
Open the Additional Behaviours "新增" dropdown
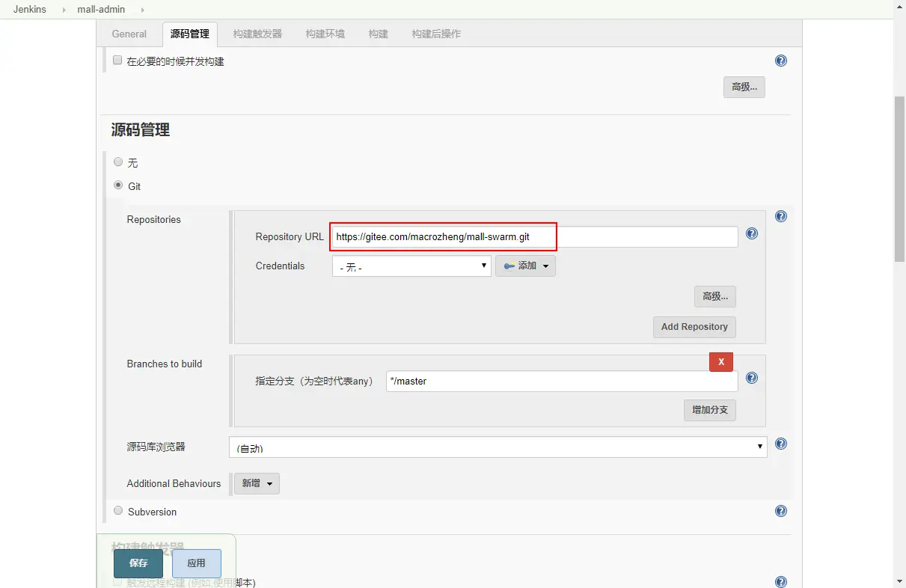(x=257, y=483)
